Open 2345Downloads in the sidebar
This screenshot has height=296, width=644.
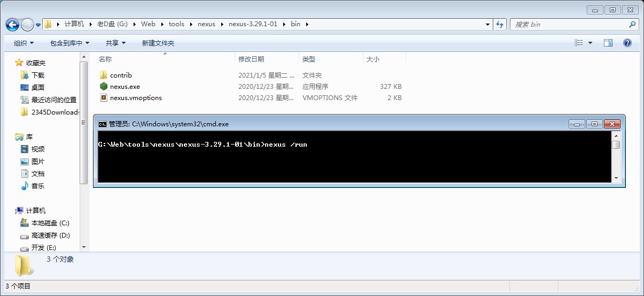point(55,112)
